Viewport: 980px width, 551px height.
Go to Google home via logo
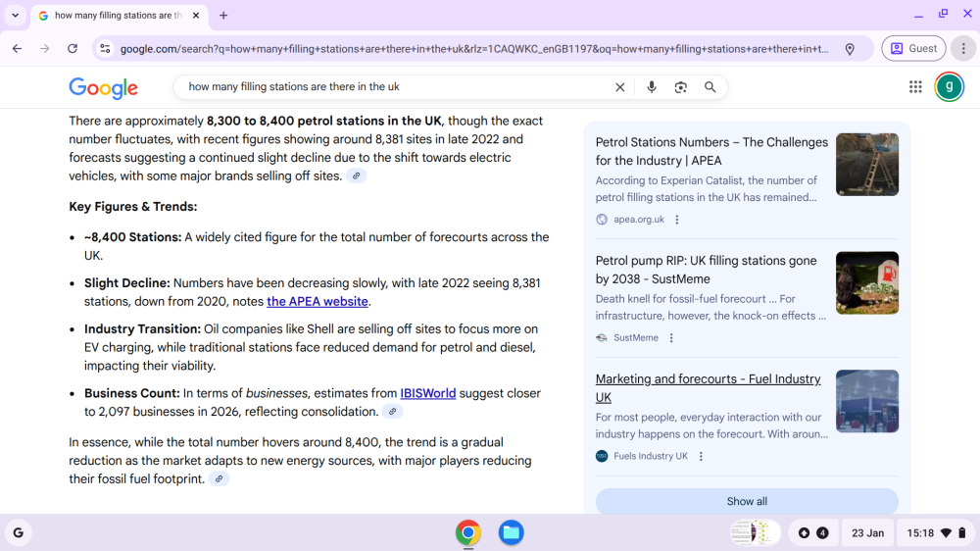[103, 88]
